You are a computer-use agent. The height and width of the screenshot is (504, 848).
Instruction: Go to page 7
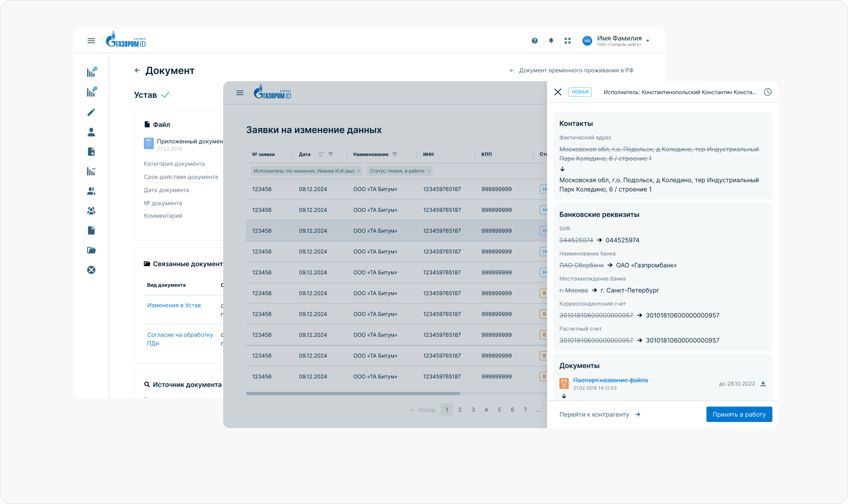coord(525,409)
